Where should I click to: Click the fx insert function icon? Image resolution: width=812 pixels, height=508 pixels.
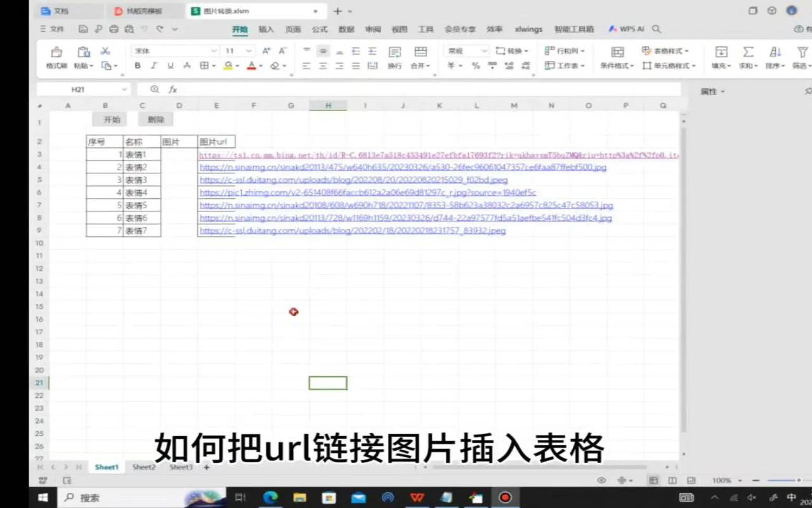click(173, 90)
